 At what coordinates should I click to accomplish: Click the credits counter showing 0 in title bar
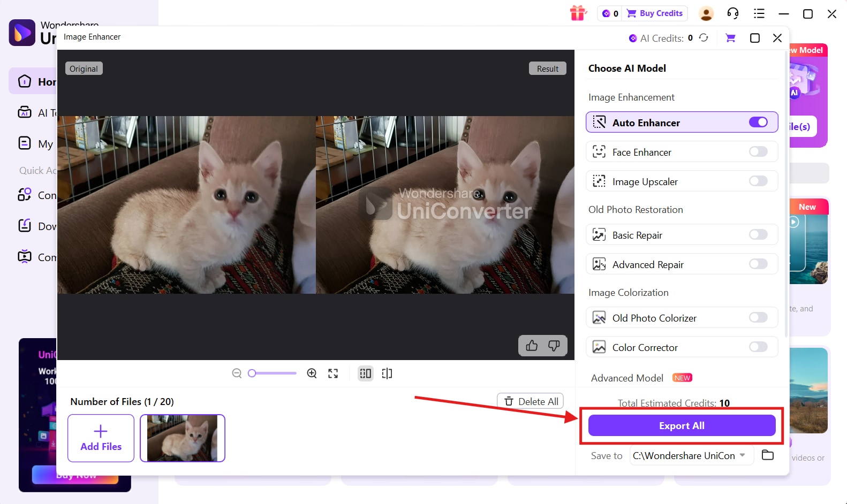pyautogui.click(x=610, y=13)
